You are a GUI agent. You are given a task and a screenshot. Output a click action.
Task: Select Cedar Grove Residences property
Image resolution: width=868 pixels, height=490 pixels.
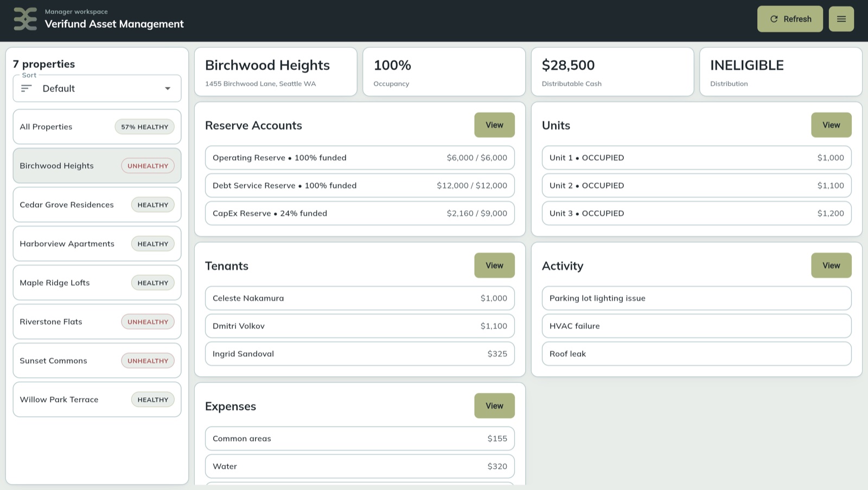point(97,205)
